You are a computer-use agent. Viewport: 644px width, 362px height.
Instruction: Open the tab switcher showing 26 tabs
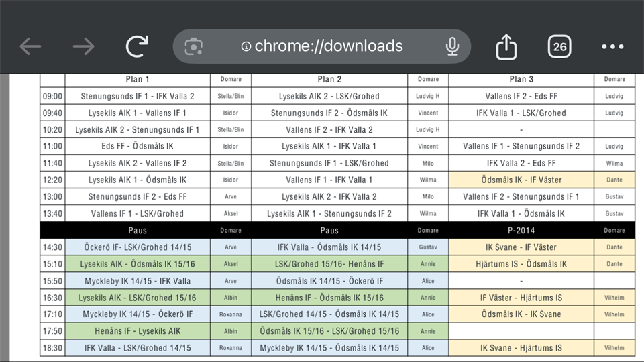559,46
